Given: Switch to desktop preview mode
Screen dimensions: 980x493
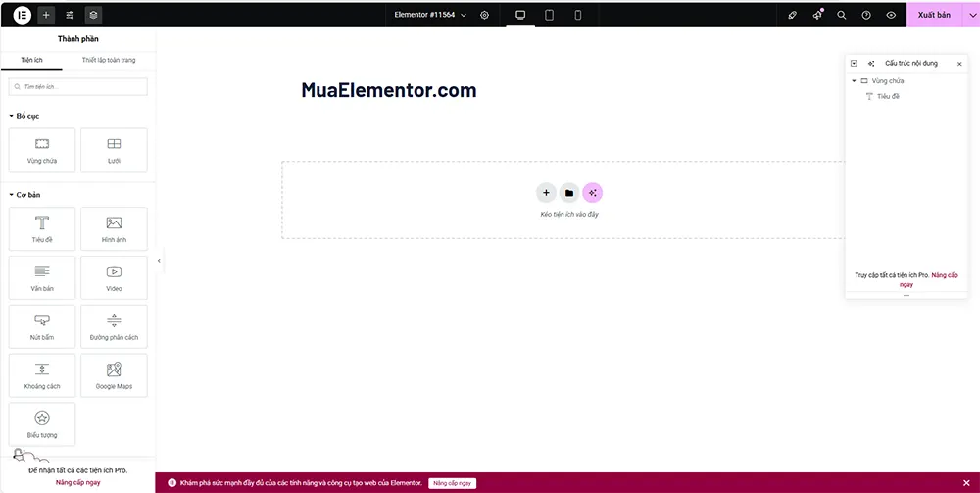Looking at the screenshot, I should (520, 15).
